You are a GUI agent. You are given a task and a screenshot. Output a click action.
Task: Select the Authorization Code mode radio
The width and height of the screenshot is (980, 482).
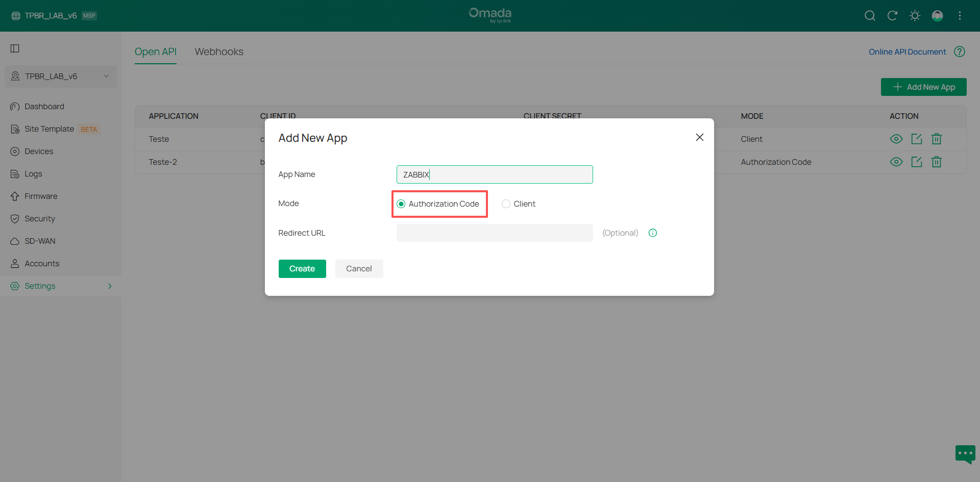[x=401, y=204]
